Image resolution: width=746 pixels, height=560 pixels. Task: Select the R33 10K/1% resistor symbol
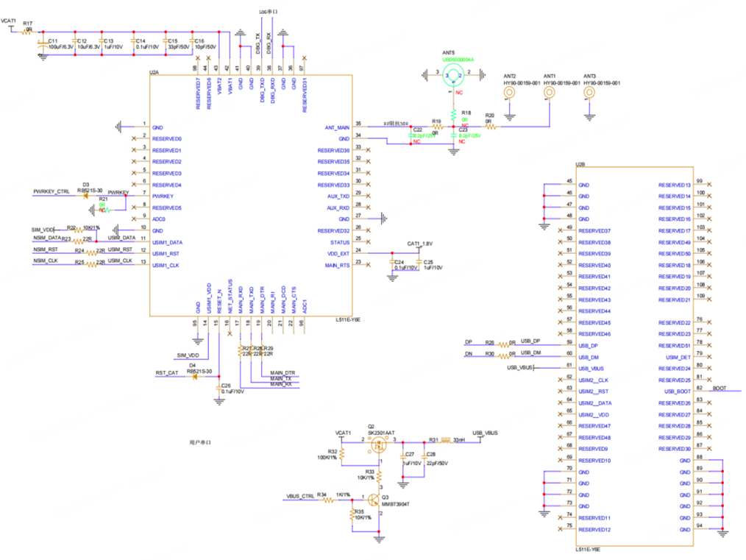(379, 476)
